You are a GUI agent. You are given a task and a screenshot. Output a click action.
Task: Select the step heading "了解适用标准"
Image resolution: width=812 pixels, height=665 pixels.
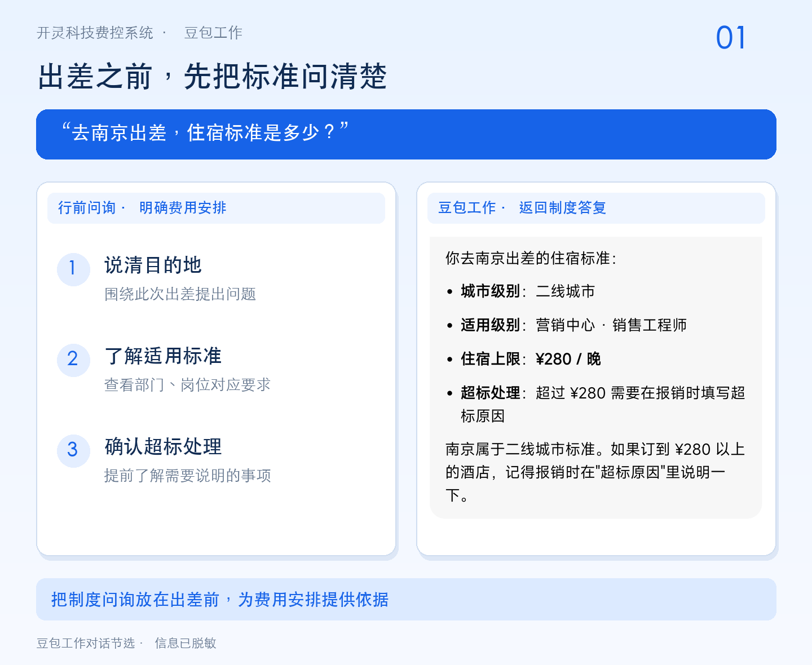pos(163,356)
